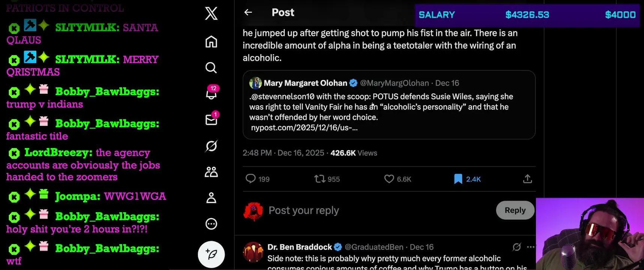The width and height of the screenshot is (644, 270).
Task: Expand the More circle menu
Action: click(x=211, y=224)
